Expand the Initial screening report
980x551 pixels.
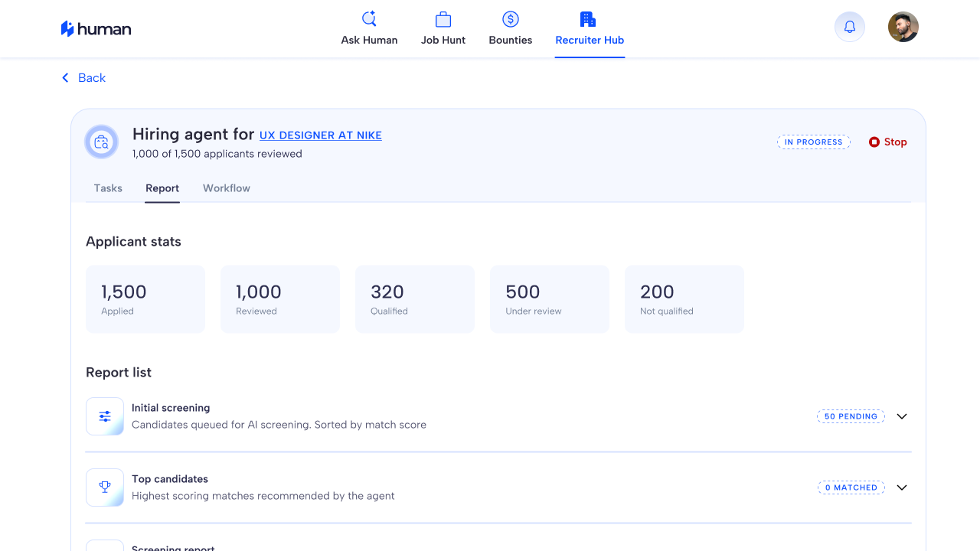[902, 416]
